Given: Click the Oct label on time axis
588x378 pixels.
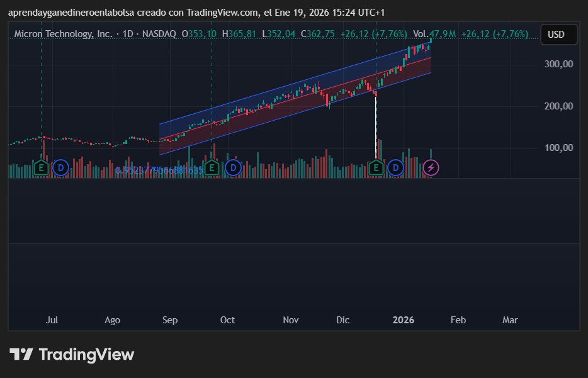Looking at the screenshot, I should [x=227, y=320].
